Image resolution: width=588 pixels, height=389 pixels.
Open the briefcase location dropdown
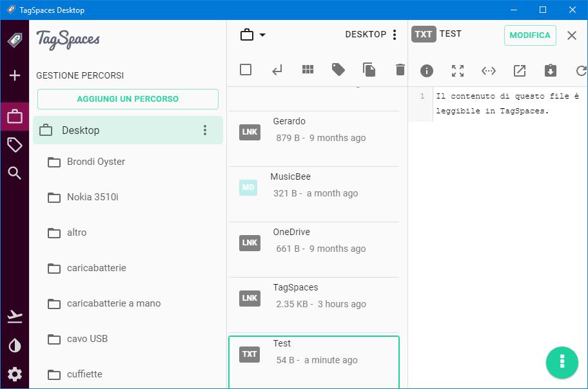[x=253, y=35]
